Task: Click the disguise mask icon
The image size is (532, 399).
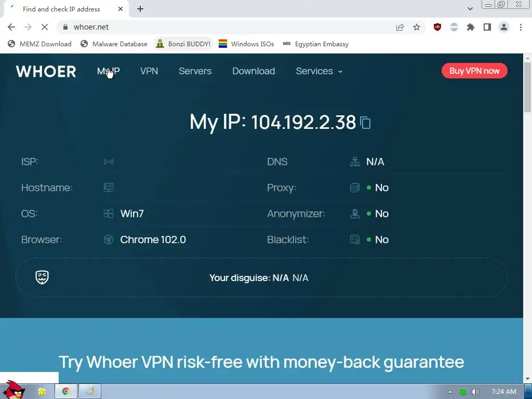Action: (x=42, y=277)
